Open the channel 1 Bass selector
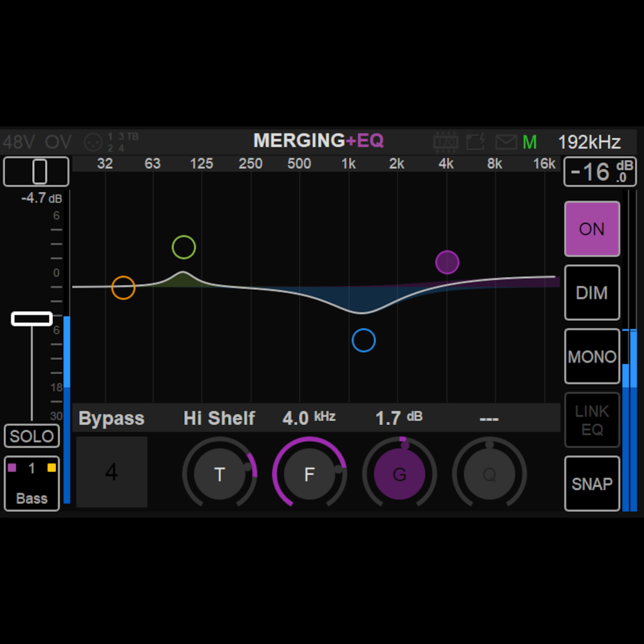The height and width of the screenshot is (644, 644). tap(32, 484)
